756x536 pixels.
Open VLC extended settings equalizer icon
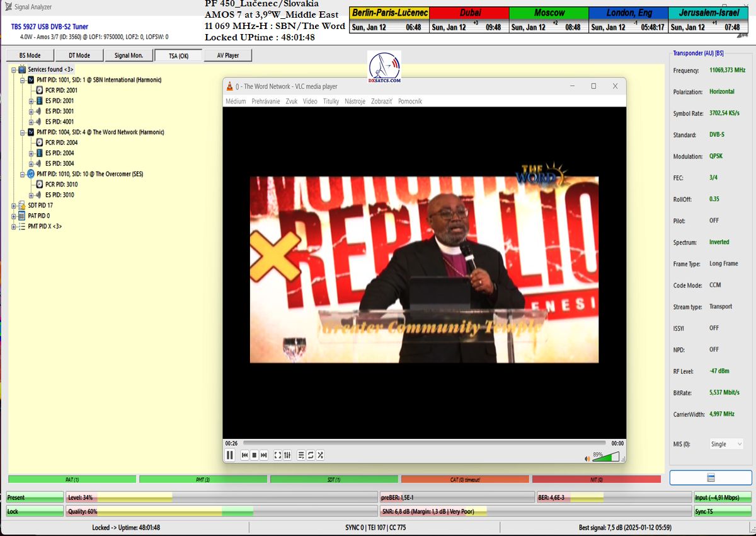pyautogui.click(x=287, y=455)
